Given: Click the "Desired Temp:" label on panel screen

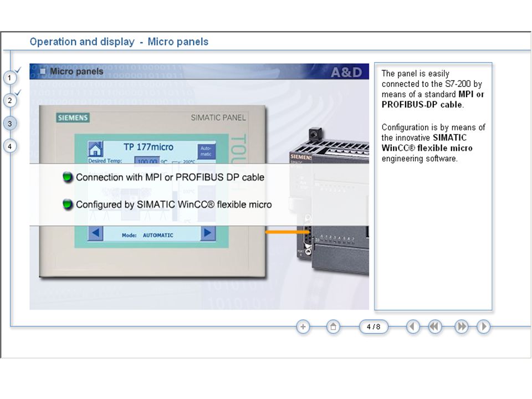Looking at the screenshot, I should (105, 161).
